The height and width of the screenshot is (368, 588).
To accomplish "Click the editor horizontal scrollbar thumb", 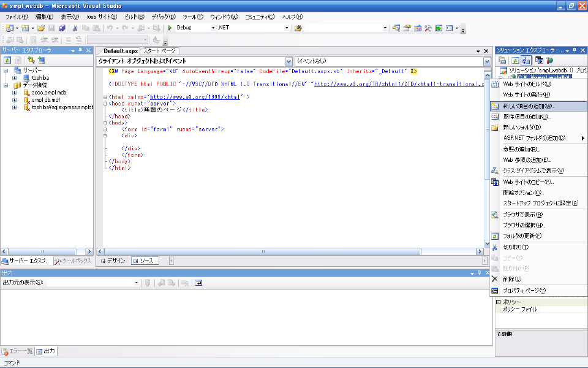I will tap(263, 251).
